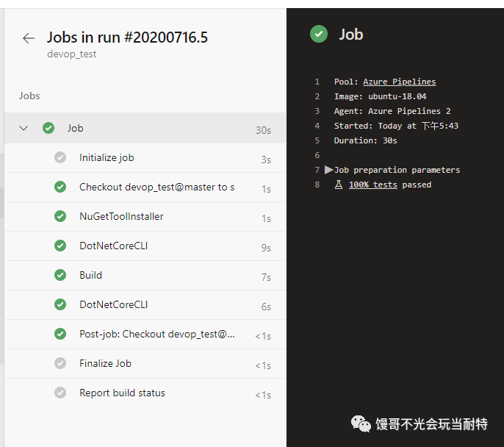The width and height of the screenshot is (504, 447).
Task: Click the devop_test pipeline name subtitle
Action: [72, 54]
